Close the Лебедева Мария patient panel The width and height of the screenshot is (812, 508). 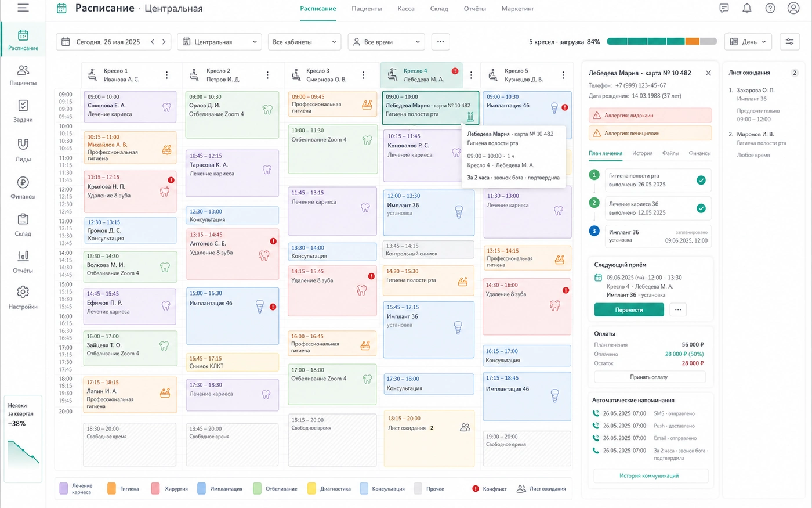click(708, 73)
